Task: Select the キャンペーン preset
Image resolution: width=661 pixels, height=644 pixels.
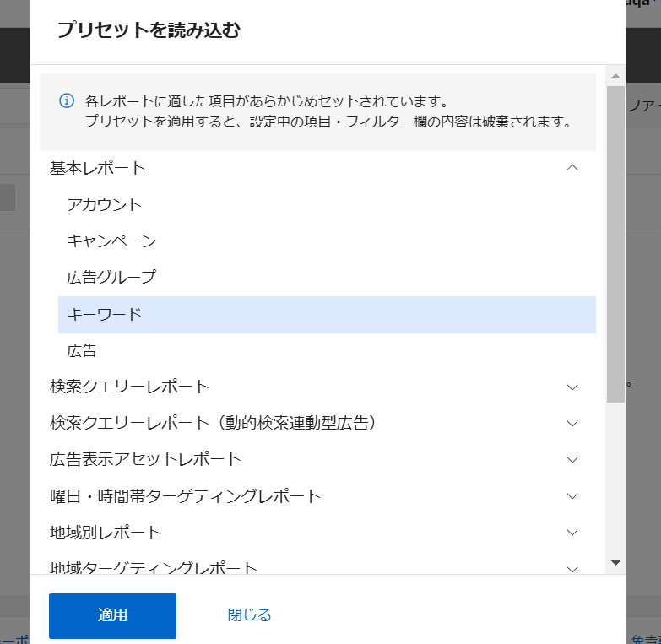Action: (x=111, y=241)
